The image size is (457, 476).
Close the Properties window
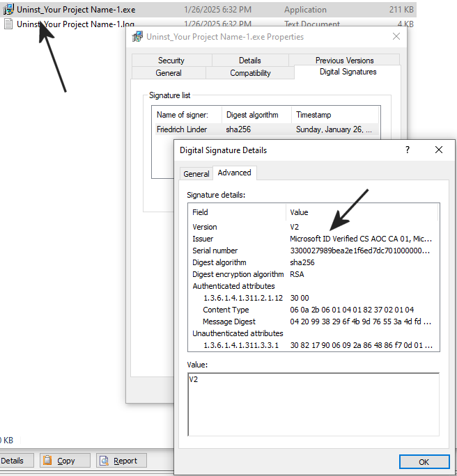click(x=396, y=36)
